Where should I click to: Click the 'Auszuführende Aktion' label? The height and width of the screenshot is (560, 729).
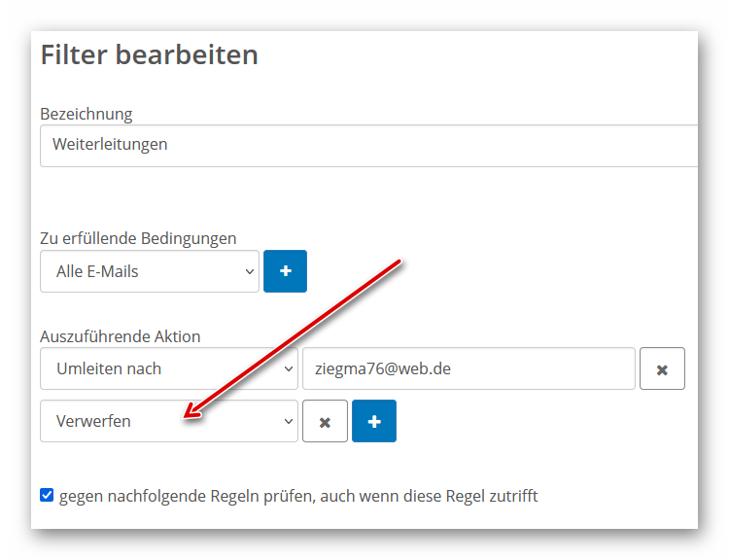[120, 336]
